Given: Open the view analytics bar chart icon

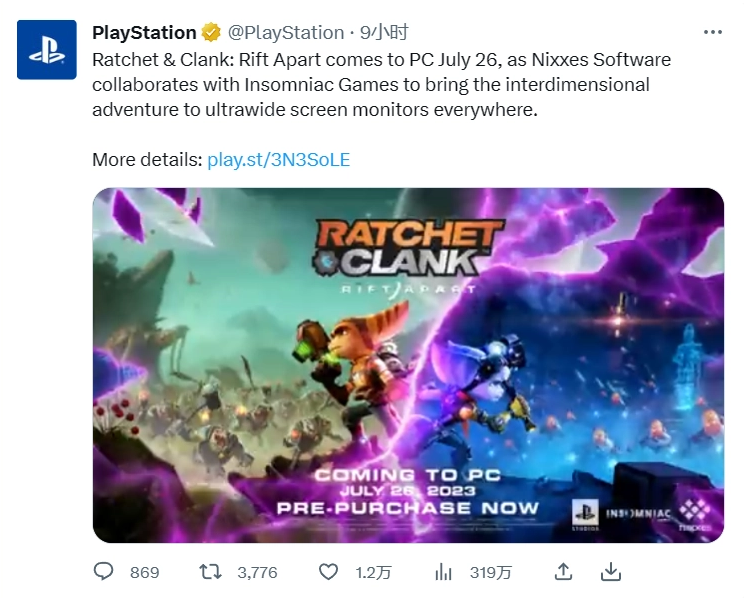Looking at the screenshot, I should tap(443, 572).
